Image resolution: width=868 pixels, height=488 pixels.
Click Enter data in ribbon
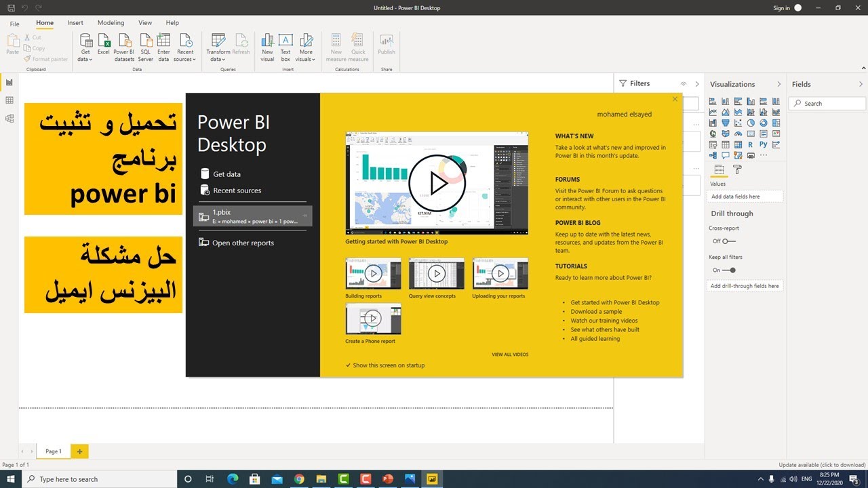point(163,47)
